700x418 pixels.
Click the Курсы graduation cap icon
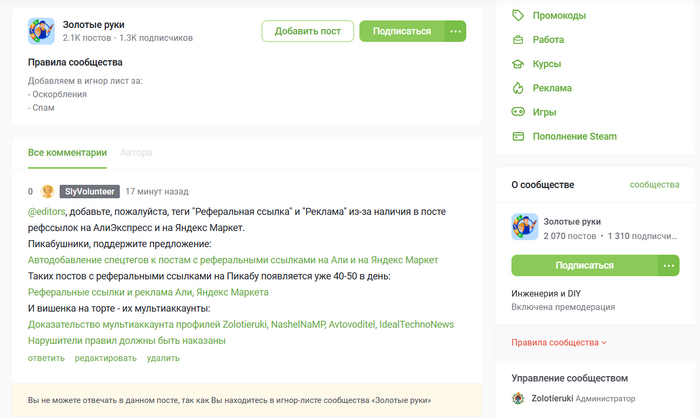518,64
